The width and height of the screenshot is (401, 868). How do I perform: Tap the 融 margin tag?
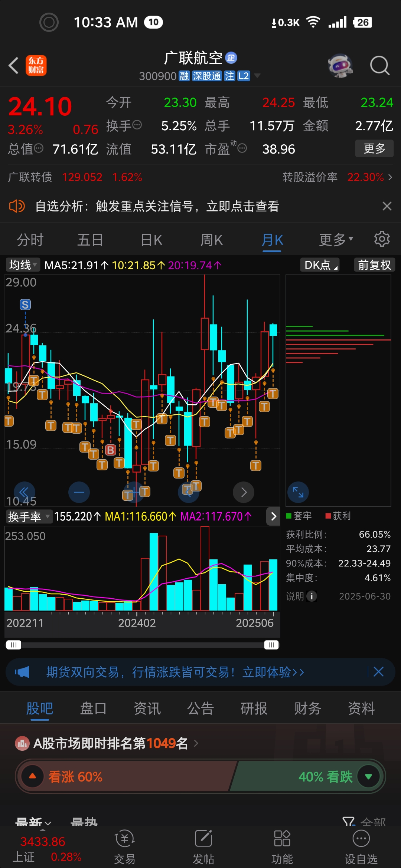(x=184, y=76)
